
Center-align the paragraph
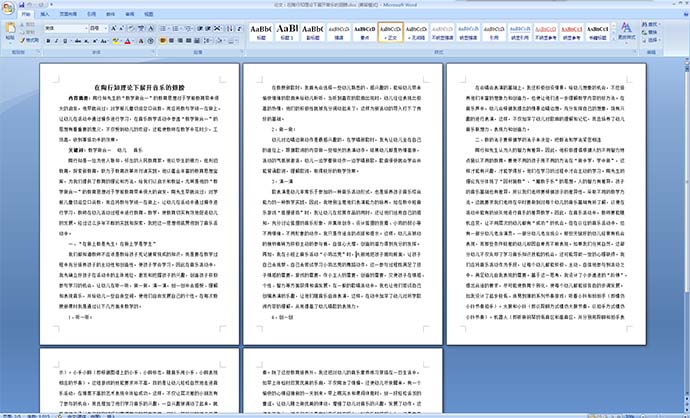point(171,41)
